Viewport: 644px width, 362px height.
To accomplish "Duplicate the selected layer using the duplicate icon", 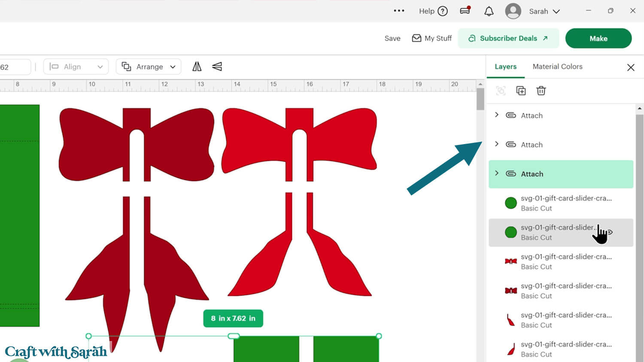I will (521, 90).
